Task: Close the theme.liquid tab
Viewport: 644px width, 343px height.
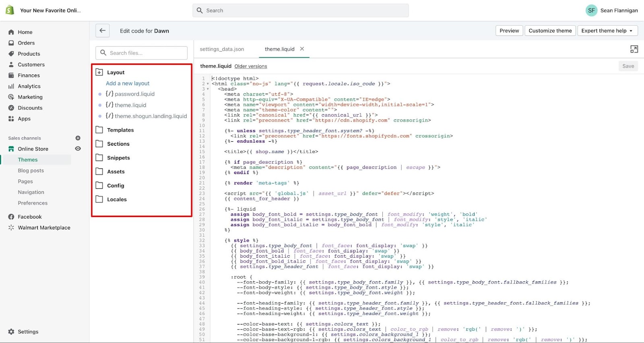Action: click(x=302, y=49)
